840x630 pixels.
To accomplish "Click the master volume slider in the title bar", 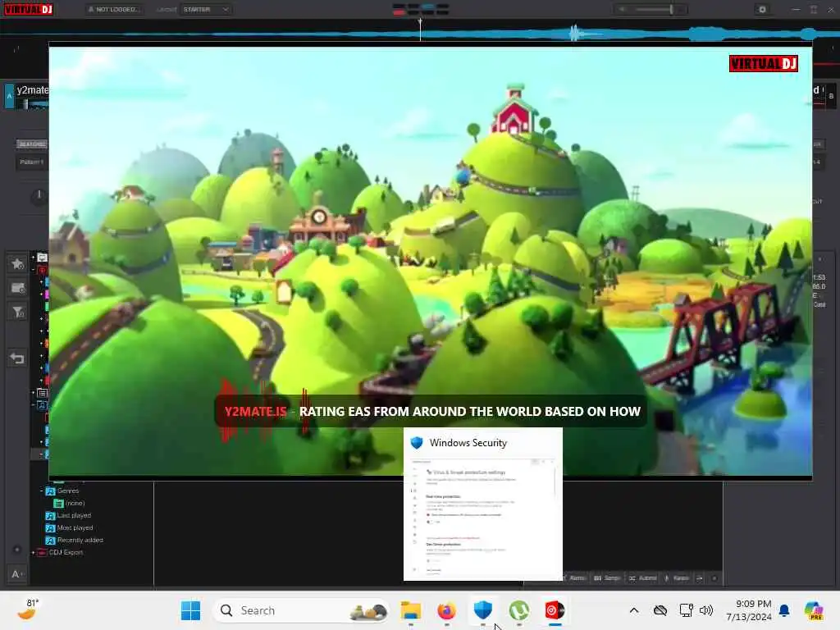I will click(653, 9).
